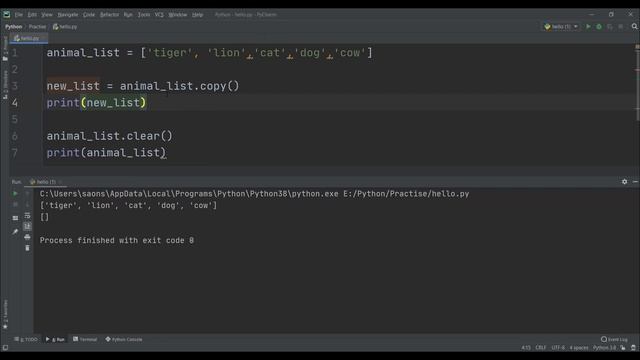Rerun hello with the Run panel green arrow

[15, 193]
